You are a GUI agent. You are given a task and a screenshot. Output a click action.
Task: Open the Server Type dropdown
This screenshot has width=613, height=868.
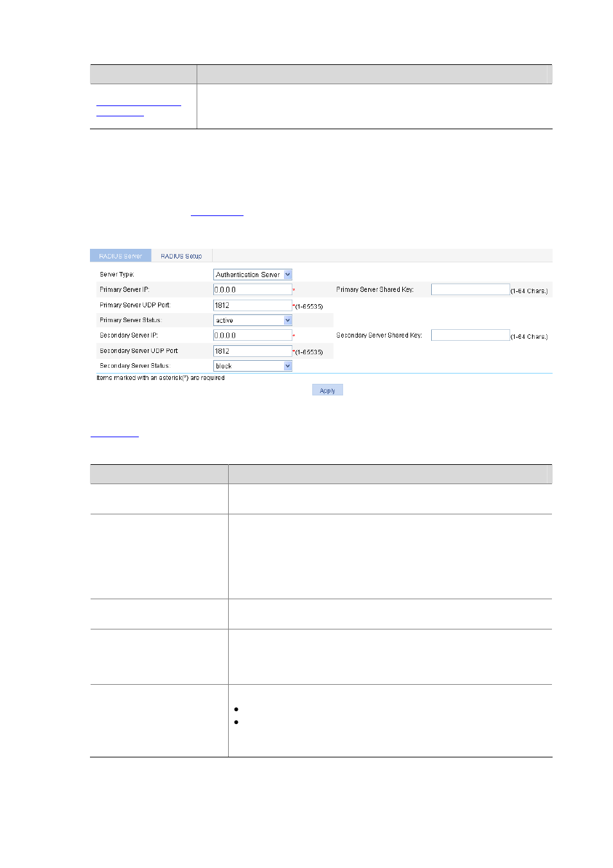(x=253, y=275)
